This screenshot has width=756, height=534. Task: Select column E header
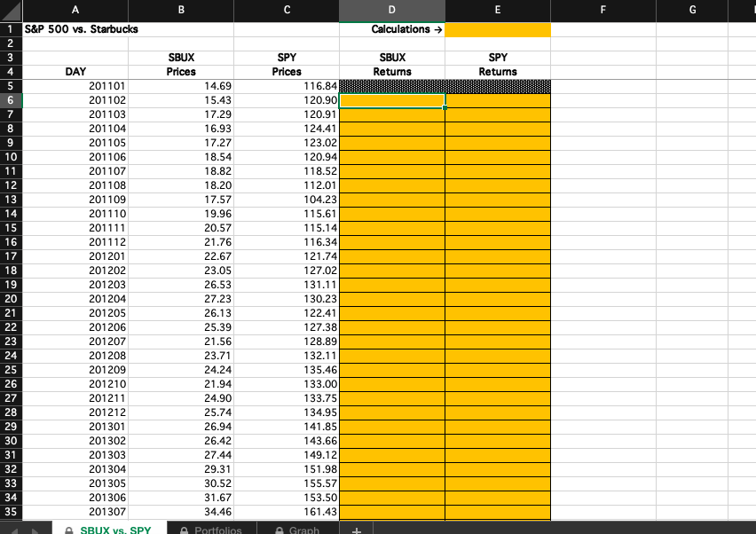tap(498, 10)
